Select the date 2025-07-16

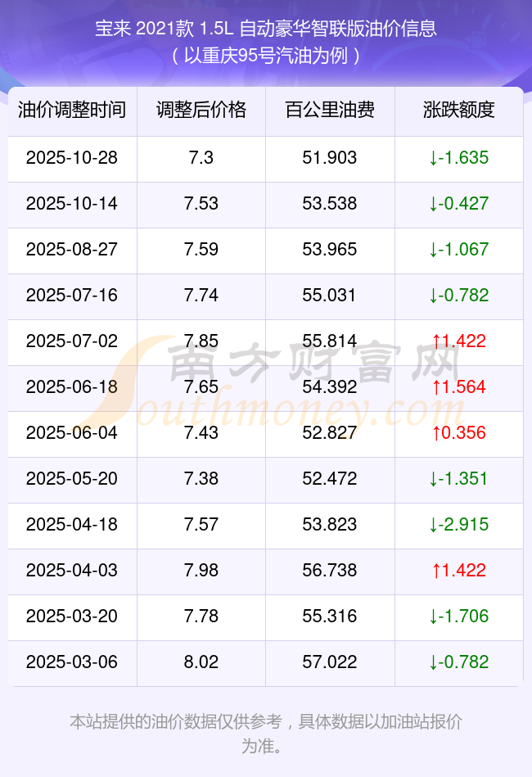point(72,296)
